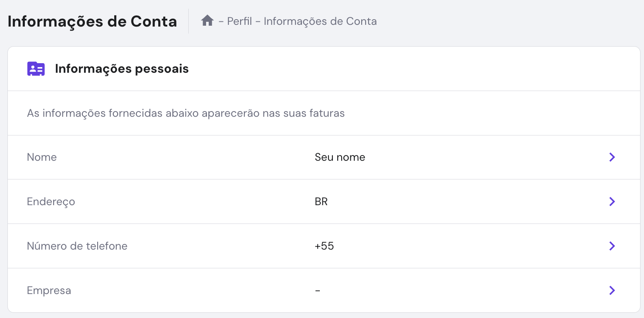Image resolution: width=644 pixels, height=318 pixels.
Task: Click the Nome field label
Action: point(42,157)
